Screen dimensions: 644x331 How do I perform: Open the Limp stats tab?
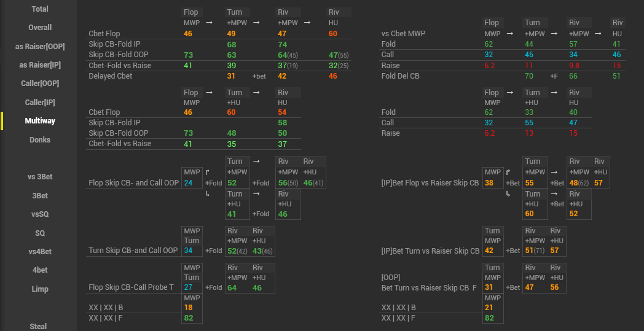pos(40,289)
